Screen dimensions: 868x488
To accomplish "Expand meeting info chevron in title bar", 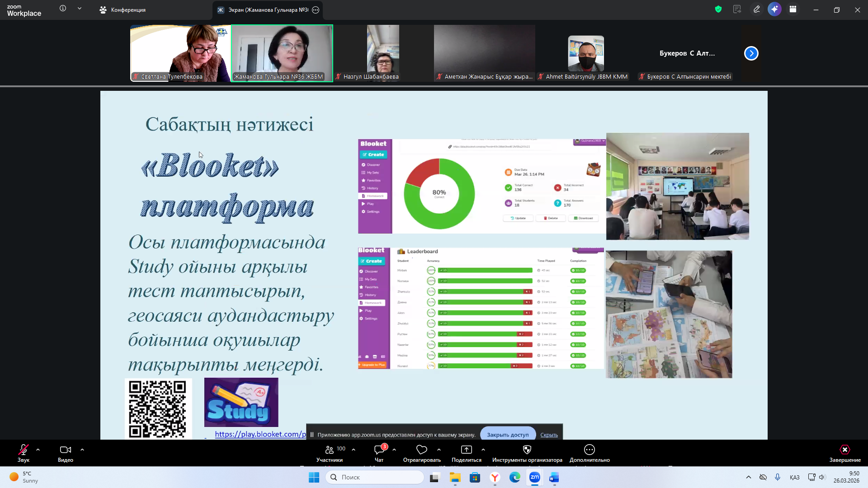I will point(80,8).
